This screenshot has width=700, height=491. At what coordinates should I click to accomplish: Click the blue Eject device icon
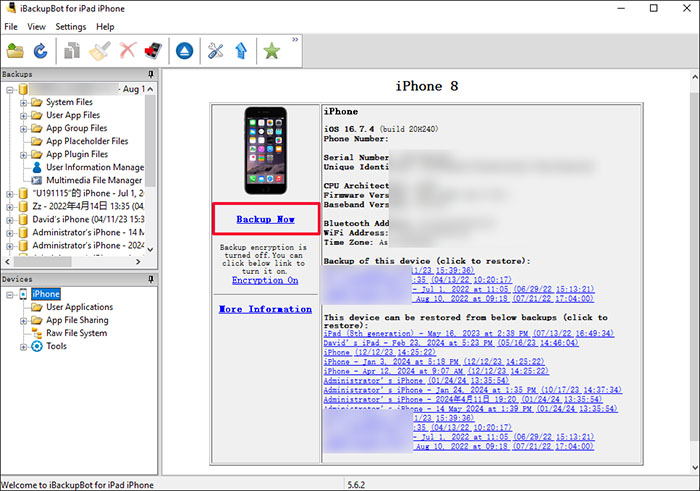[184, 51]
